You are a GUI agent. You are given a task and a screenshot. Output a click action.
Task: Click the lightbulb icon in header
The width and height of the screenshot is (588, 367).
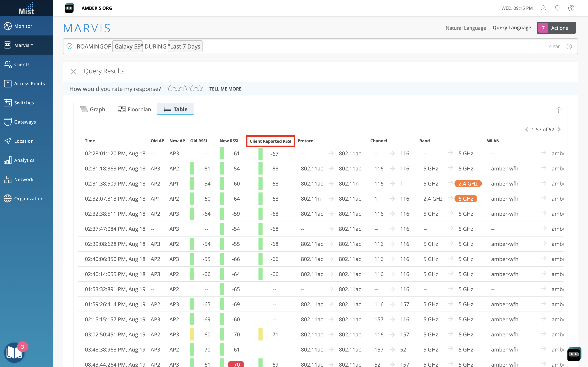557,8
